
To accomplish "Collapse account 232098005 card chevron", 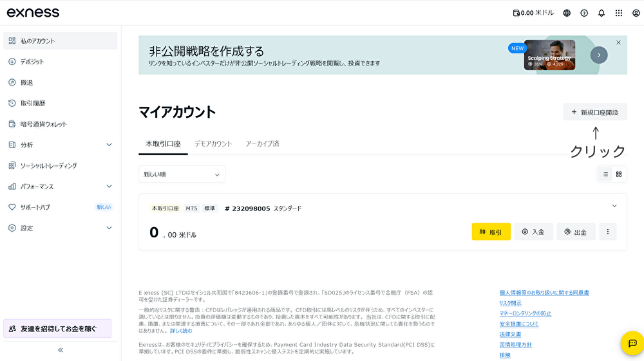I will click(x=614, y=206).
